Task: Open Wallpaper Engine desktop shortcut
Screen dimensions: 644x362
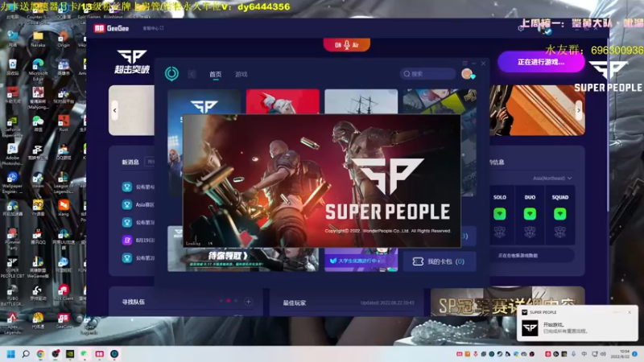Action: [12, 183]
